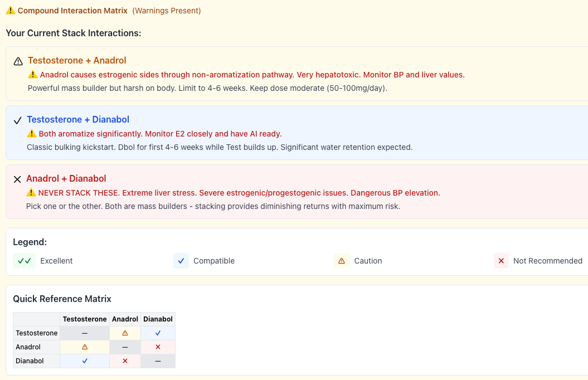This screenshot has height=380, width=588.
Task: Click the checkmark icon beside Testosterone + Dianabol
Action: [17, 119]
